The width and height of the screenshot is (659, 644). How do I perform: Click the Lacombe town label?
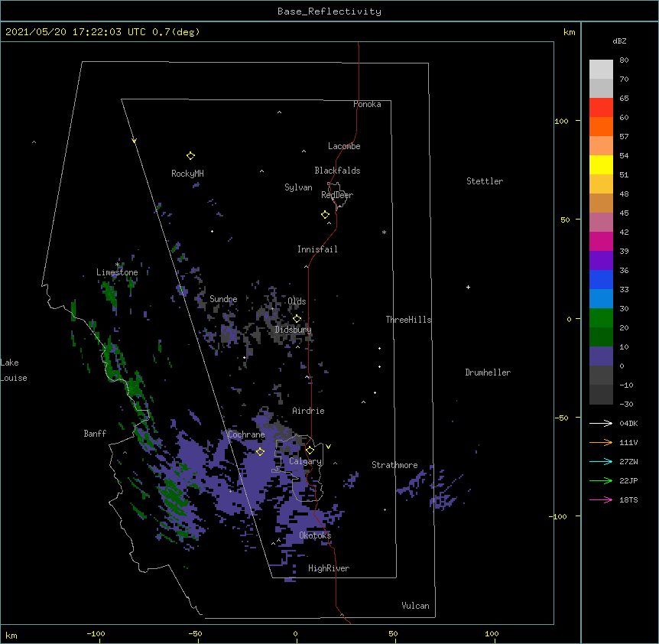click(x=344, y=146)
